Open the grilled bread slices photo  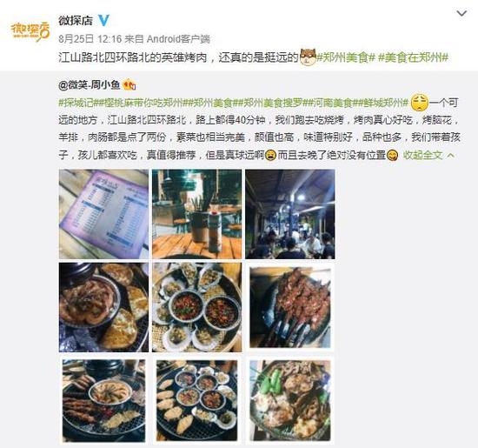pyautogui.click(x=103, y=307)
